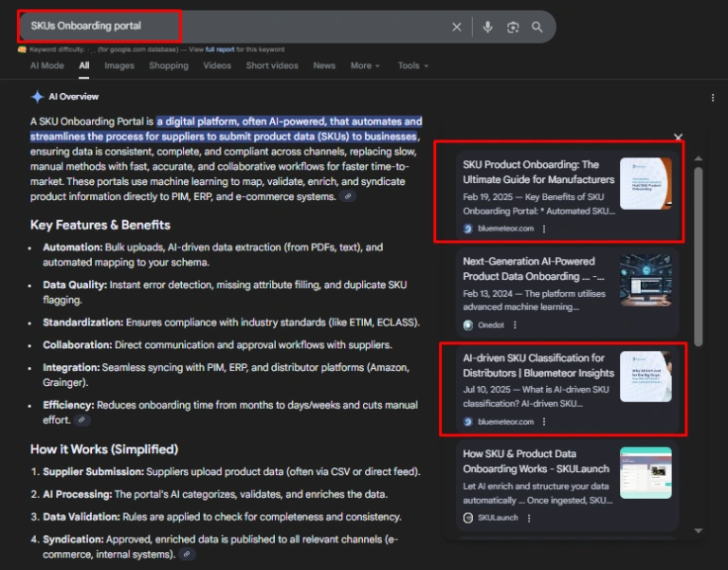Click the SKULaunch favicon
This screenshot has height=570, width=728.
468,518
